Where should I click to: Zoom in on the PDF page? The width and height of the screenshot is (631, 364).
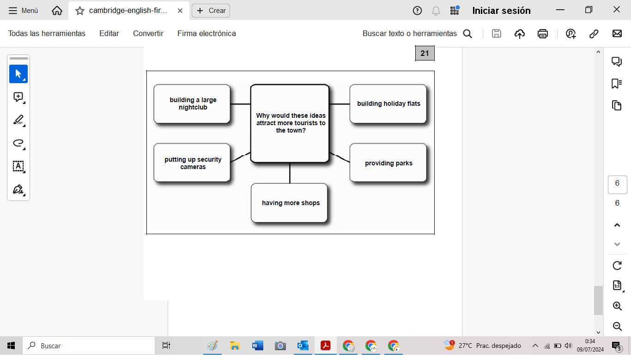click(617, 305)
